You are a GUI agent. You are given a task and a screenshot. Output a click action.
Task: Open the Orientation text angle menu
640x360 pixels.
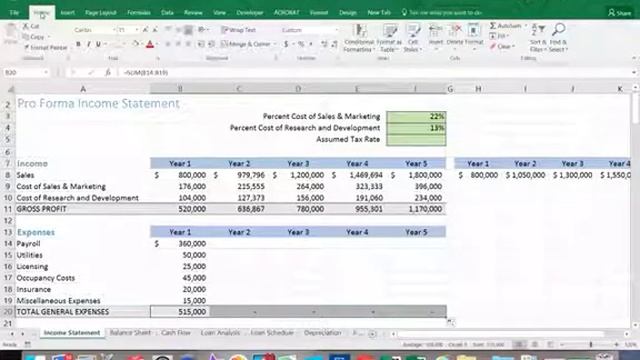coord(202,30)
